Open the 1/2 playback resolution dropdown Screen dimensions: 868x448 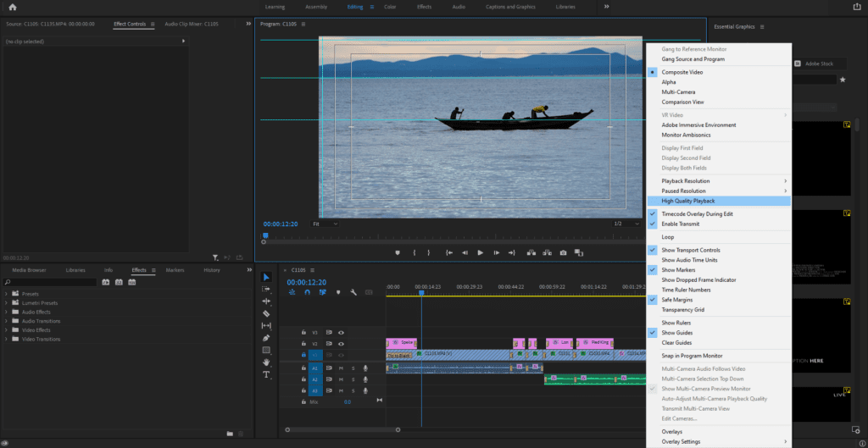click(626, 224)
